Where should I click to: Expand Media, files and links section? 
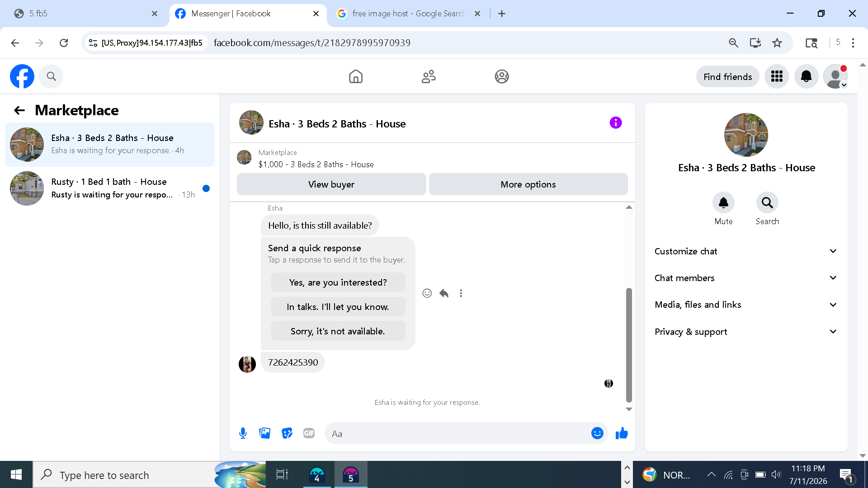pos(745,305)
